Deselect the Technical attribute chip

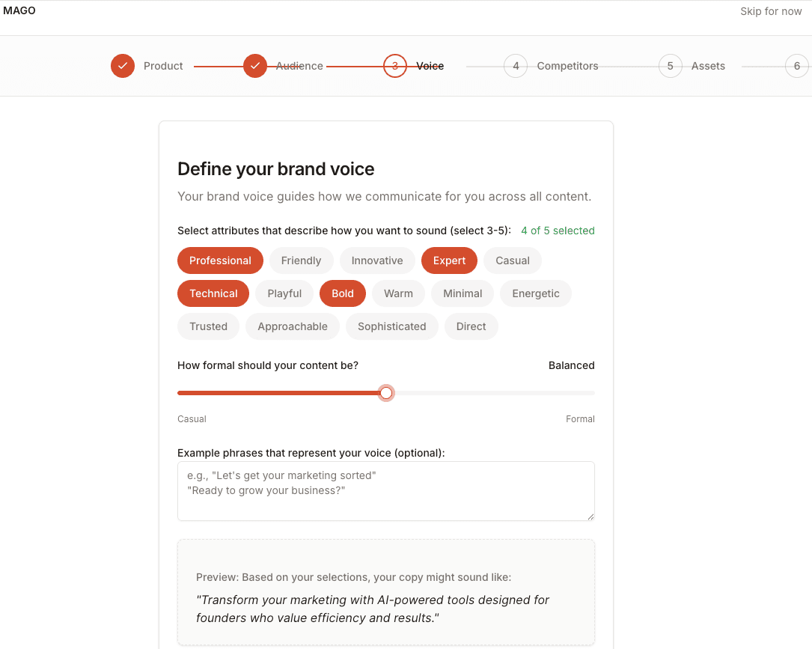pos(213,293)
